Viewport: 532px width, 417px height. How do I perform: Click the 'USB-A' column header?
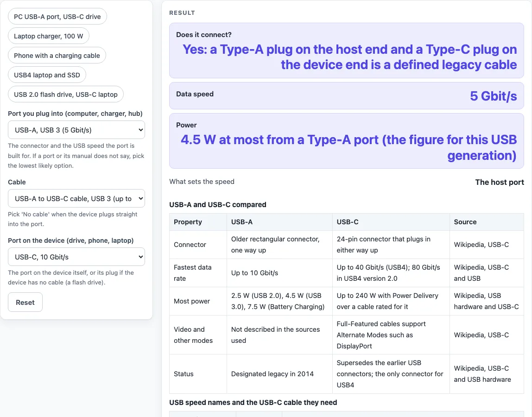pyautogui.click(x=279, y=222)
